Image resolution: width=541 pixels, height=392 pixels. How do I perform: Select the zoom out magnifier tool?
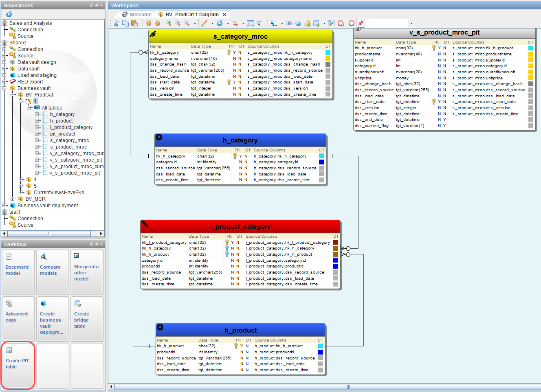tap(177, 23)
